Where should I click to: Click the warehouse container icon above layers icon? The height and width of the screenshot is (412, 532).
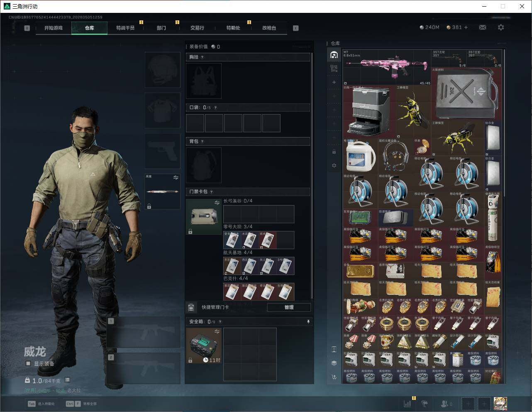coord(334,349)
